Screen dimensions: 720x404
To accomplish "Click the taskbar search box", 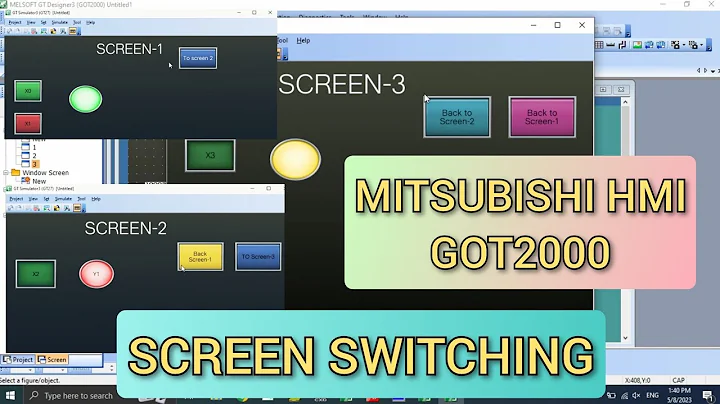I will (72, 395).
